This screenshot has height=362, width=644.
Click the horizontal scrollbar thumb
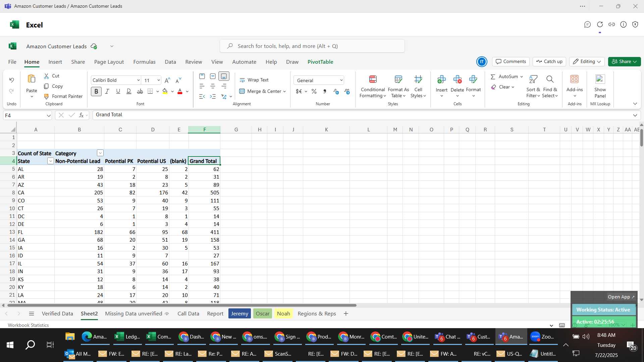tap(181, 305)
